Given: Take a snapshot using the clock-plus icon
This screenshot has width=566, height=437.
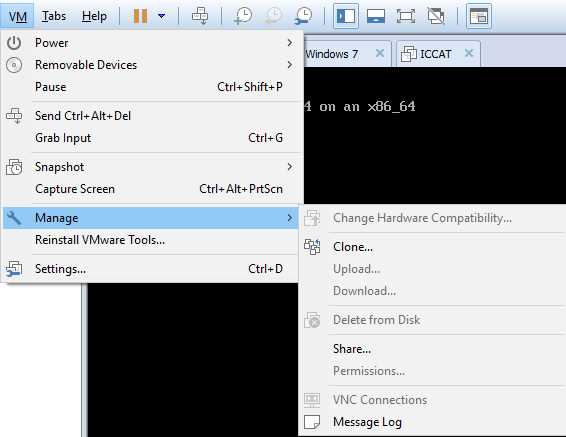Looking at the screenshot, I should 243,16.
